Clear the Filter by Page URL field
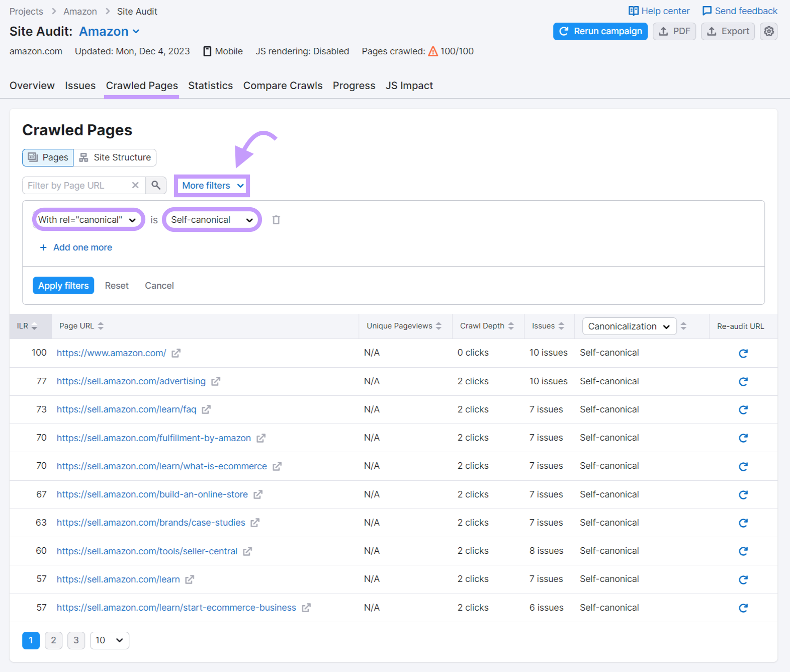This screenshot has width=790, height=672. click(x=135, y=185)
